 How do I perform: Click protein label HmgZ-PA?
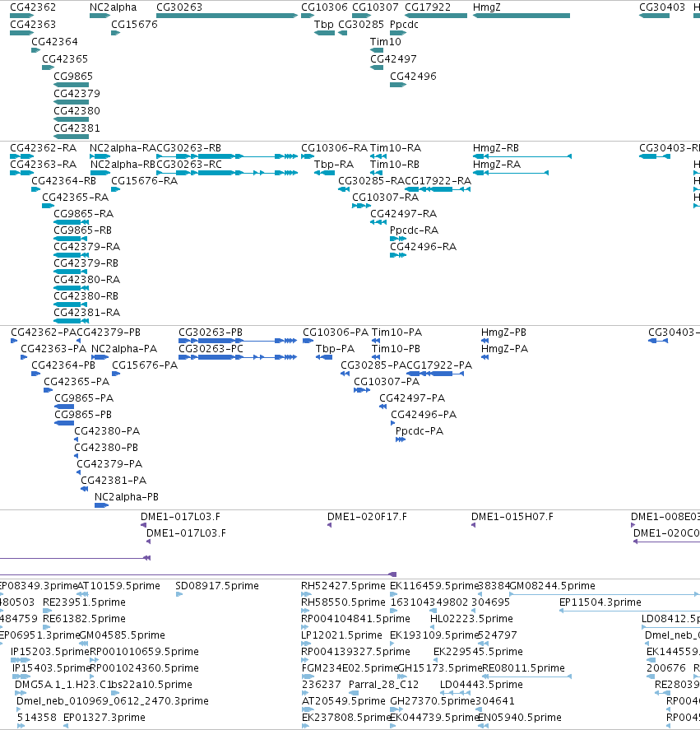tap(504, 349)
